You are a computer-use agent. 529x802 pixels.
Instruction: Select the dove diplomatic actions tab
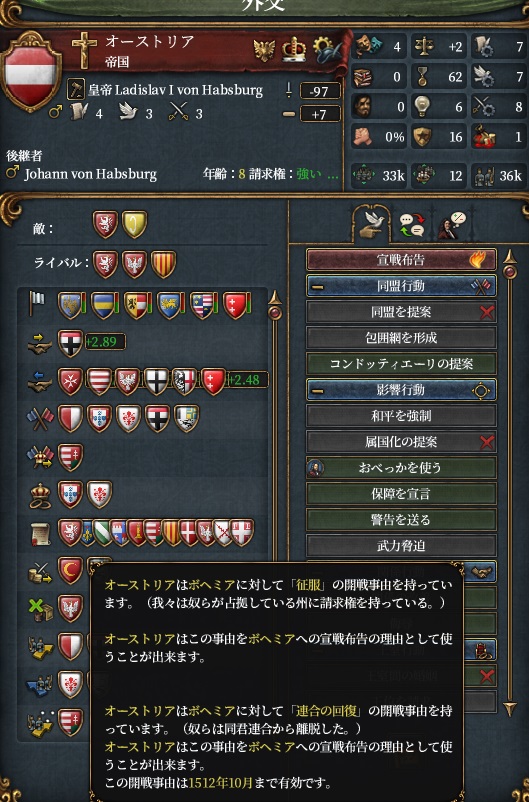tap(373, 223)
